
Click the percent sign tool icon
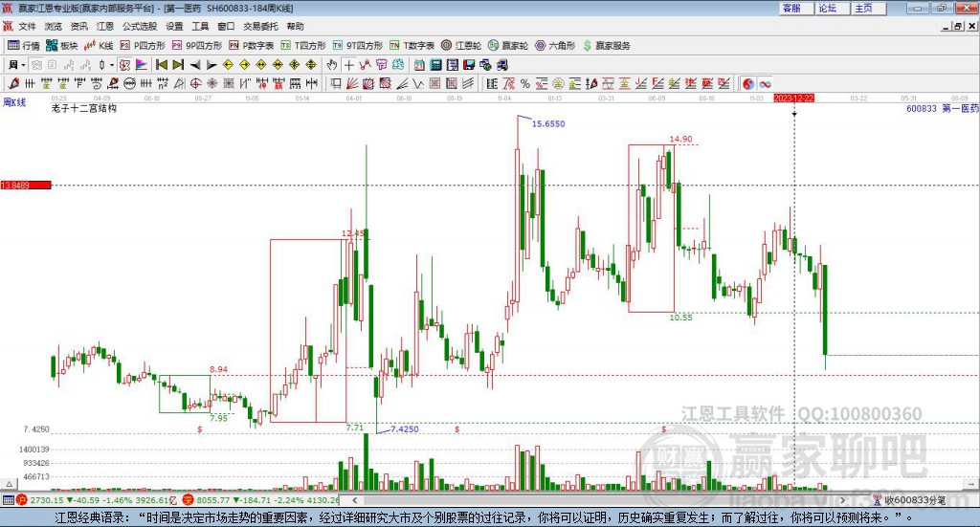tap(525, 83)
